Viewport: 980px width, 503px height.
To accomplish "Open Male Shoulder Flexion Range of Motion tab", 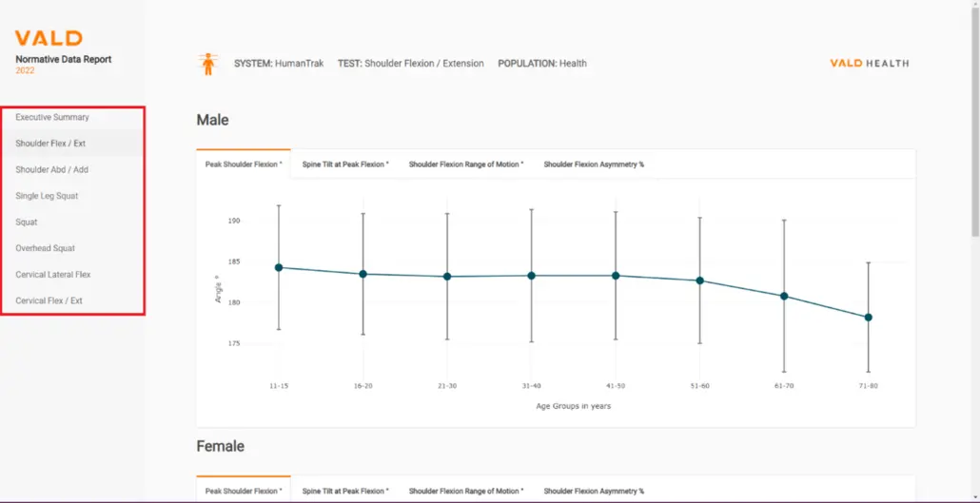I will point(466,164).
